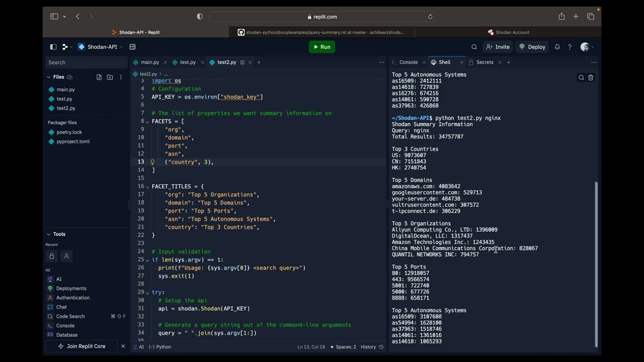This screenshot has width=644, height=362.
Task: Open help question mark icon
Action: pos(570,47)
